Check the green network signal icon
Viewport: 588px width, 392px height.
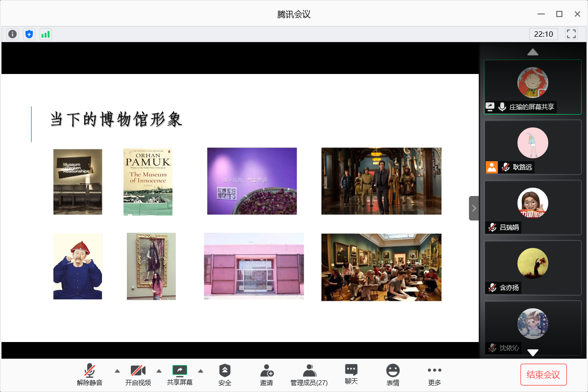(x=46, y=34)
